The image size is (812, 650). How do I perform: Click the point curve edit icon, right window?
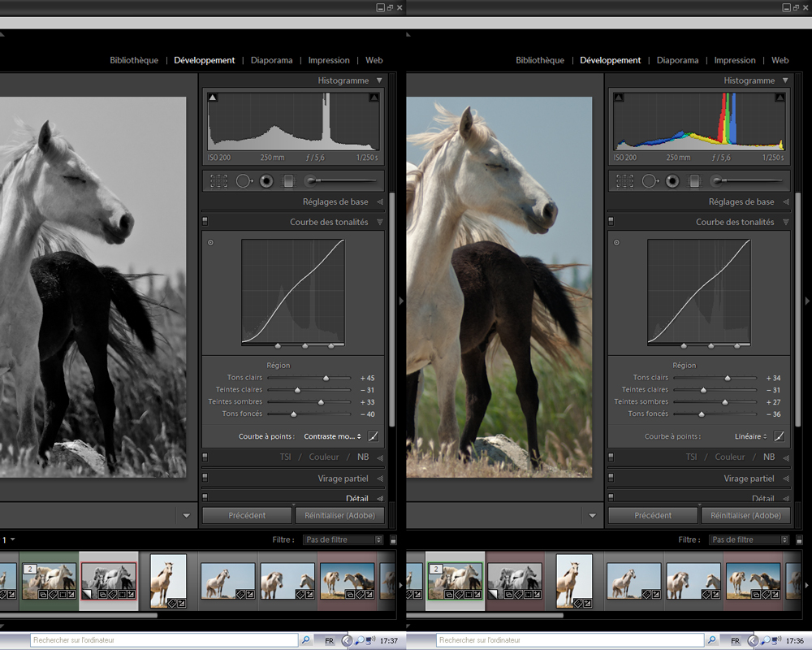click(x=779, y=436)
